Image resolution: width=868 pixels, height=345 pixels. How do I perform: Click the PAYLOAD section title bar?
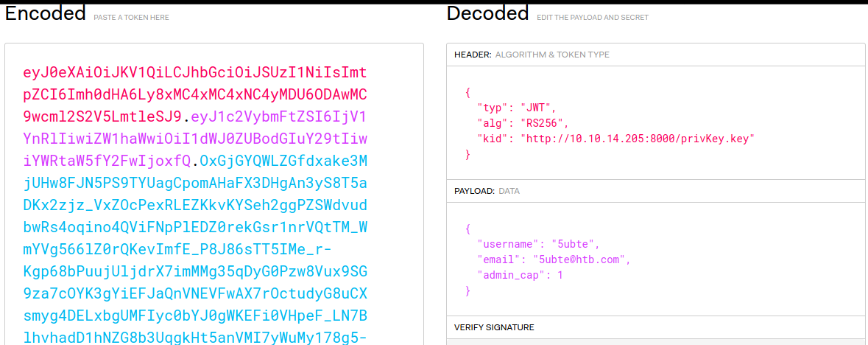(657, 191)
